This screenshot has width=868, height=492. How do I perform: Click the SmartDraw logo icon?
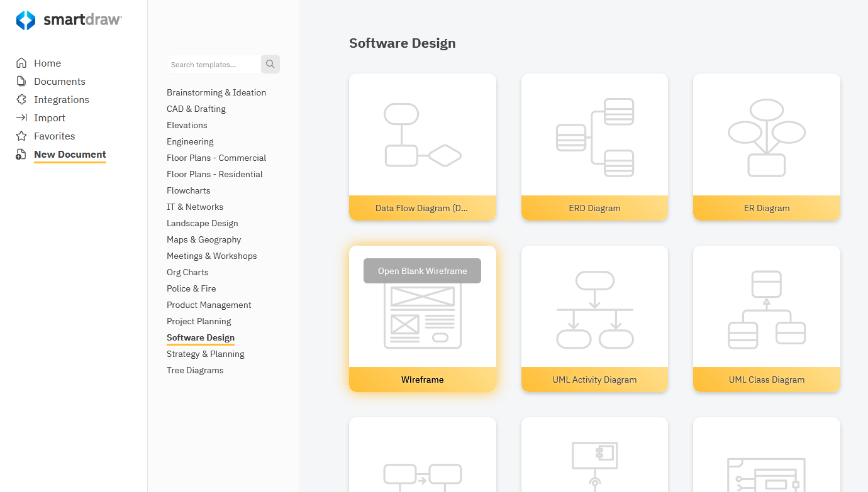pos(25,20)
